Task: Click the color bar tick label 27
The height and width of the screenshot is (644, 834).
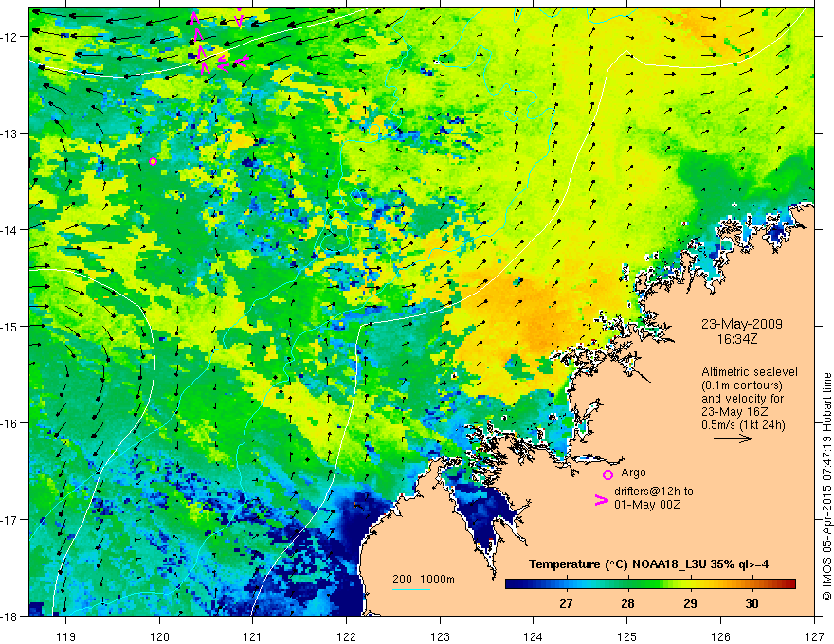Action: coord(566,604)
